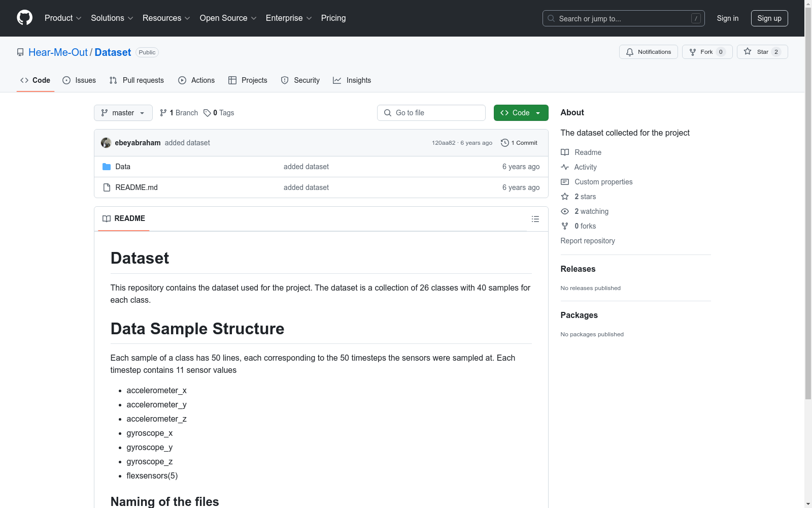812x508 pixels.
Task: Open the README outline icon
Action: point(535,219)
